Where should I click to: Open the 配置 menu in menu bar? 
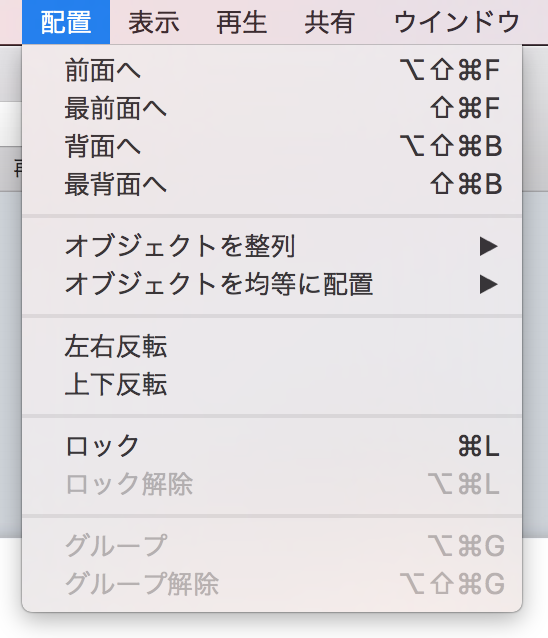pos(66,22)
